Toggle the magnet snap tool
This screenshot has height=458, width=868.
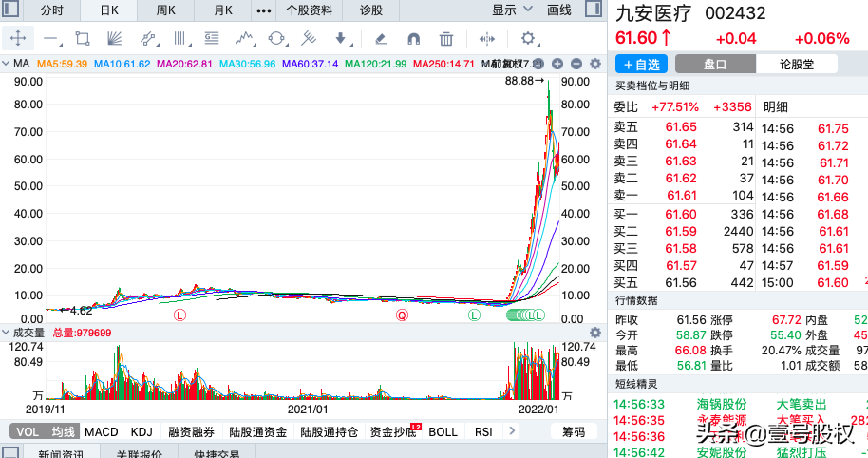(413, 39)
